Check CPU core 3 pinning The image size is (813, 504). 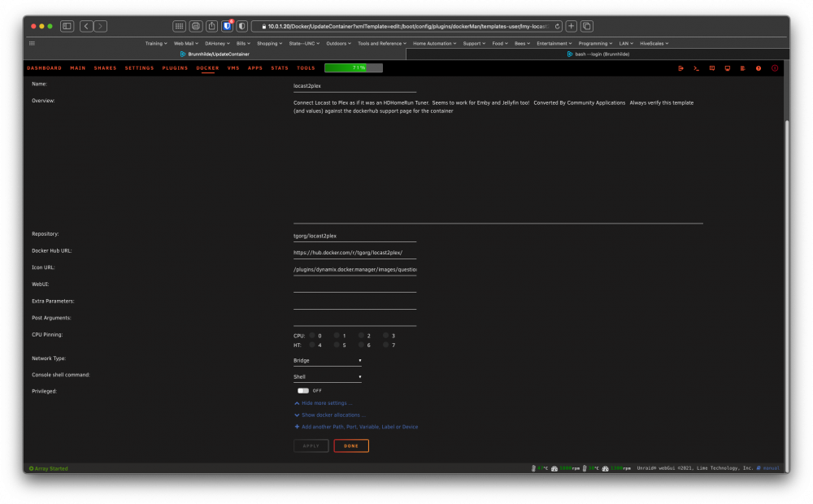tap(385, 336)
